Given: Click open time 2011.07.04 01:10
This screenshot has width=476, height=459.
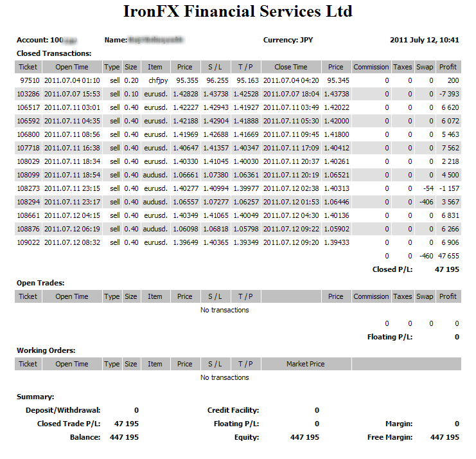Looking at the screenshot, I should (72, 80).
